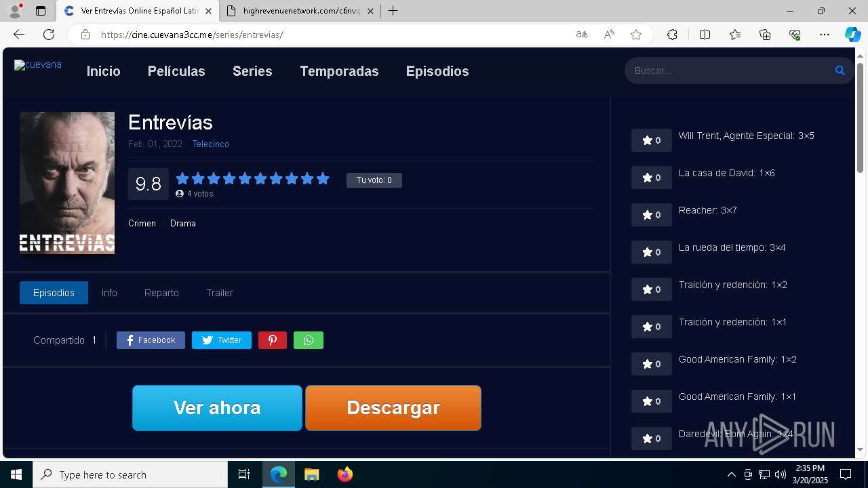The height and width of the screenshot is (488, 868).
Task: Activate the read aloud icon
Action: pyautogui.click(x=609, y=35)
